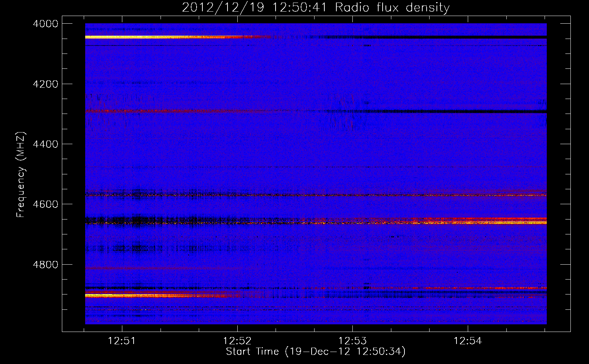Click the 12:53 time axis label
The width and height of the screenshot is (589, 364).
click(x=352, y=341)
